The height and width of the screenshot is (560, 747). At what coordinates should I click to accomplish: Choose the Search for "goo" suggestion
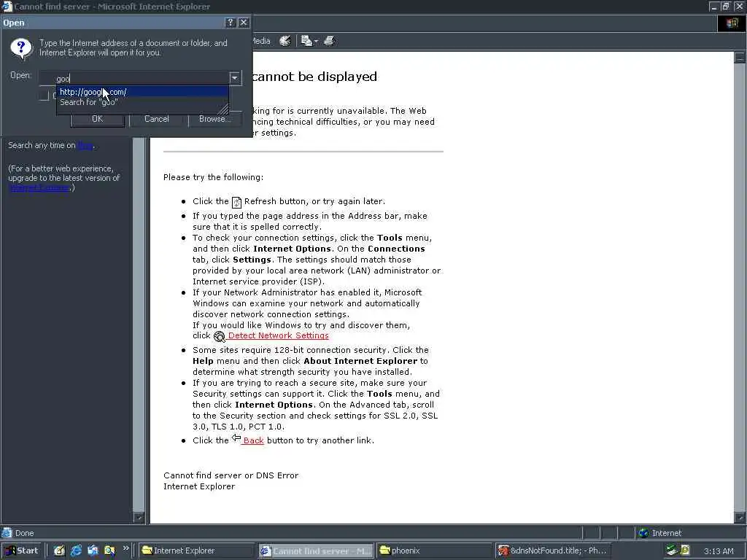point(142,102)
